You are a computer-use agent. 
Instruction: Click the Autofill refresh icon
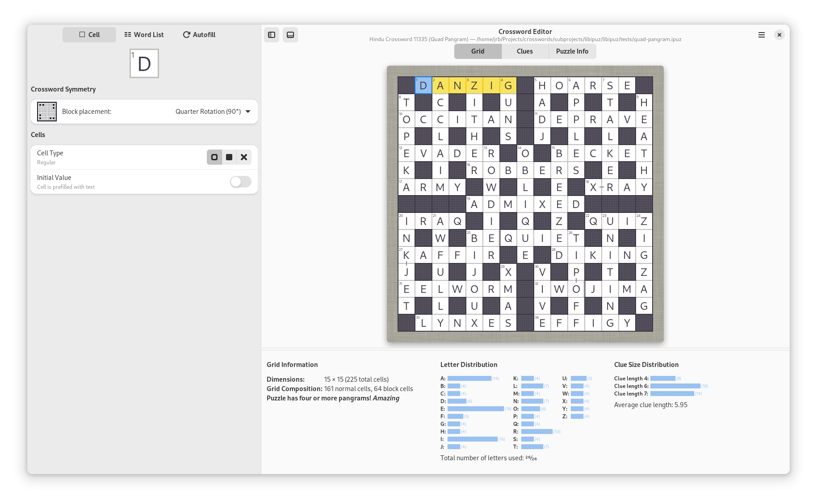click(186, 34)
